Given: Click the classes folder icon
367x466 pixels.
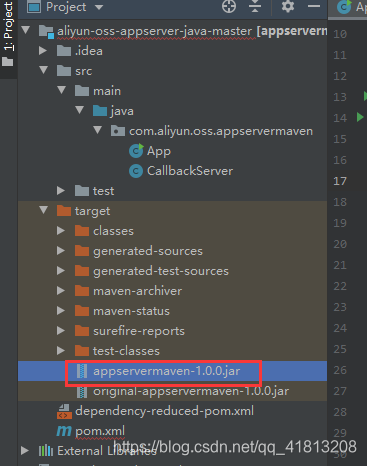Looking at the screenshot, I should coord(82,231).
